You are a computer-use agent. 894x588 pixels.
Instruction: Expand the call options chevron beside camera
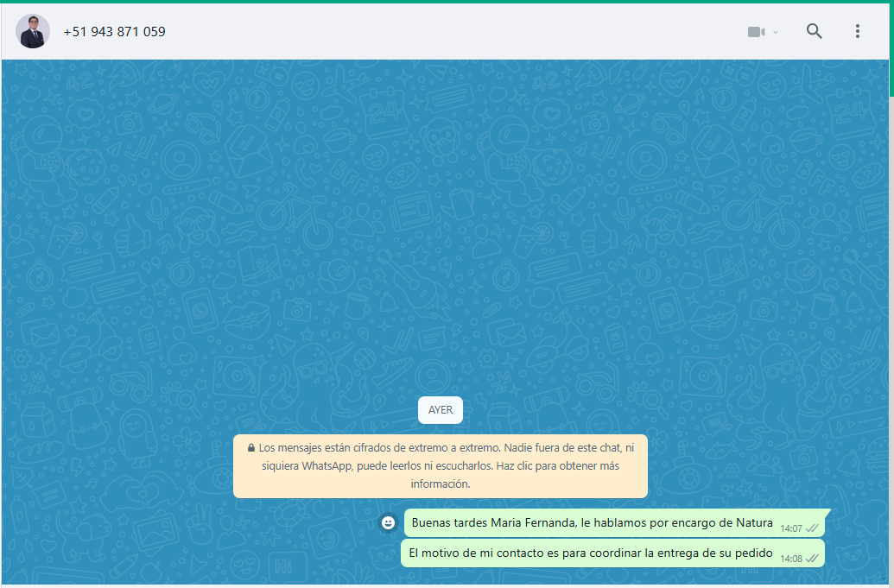tap(776, 32)
